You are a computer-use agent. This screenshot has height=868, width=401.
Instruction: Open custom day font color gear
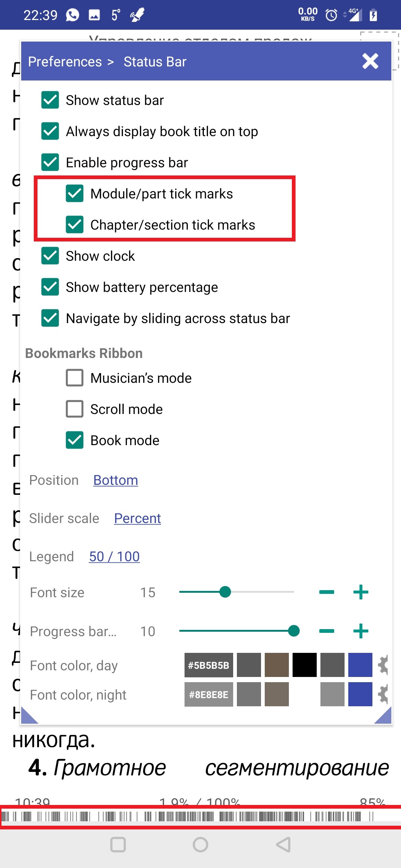click(382, 665)
